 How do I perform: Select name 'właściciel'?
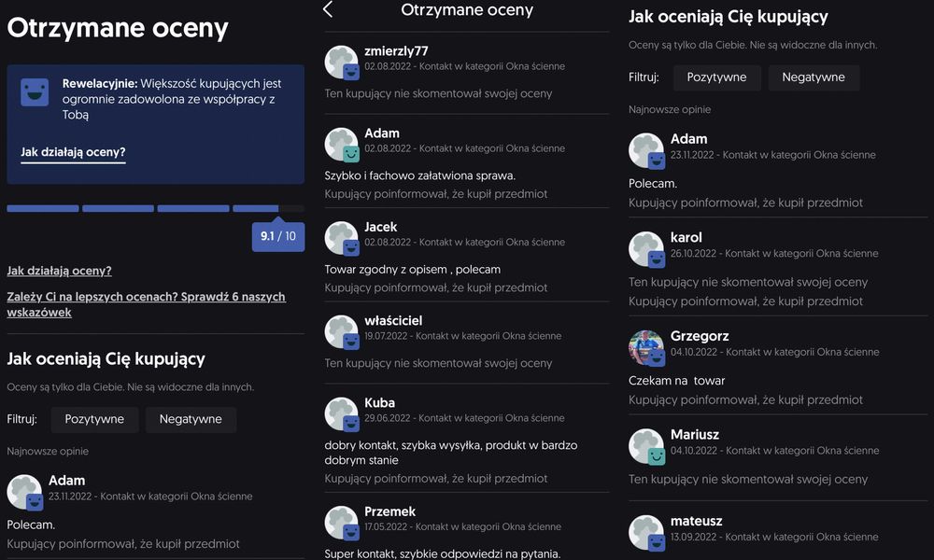point(393,321)
